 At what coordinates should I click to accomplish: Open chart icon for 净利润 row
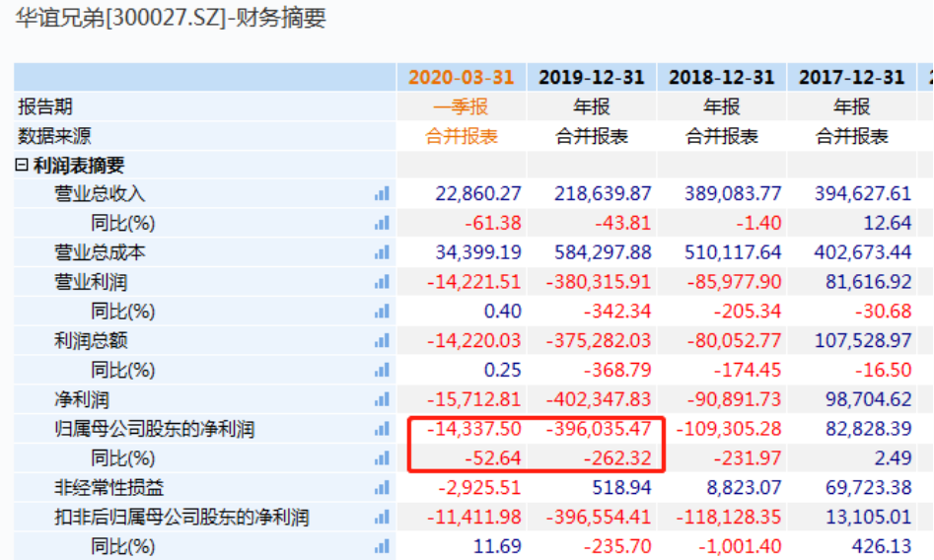tap(382, 399)
